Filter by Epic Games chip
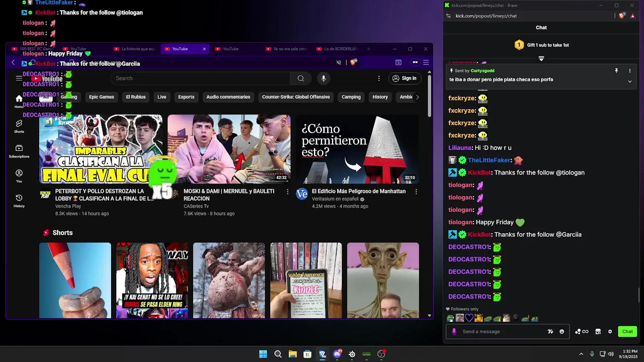The width and height of the screenshot is (644, 362). click(x=102, y=97)
